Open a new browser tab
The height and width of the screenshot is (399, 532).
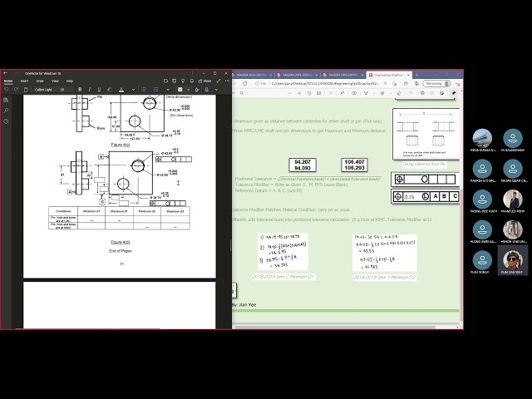tap(416, 75)
